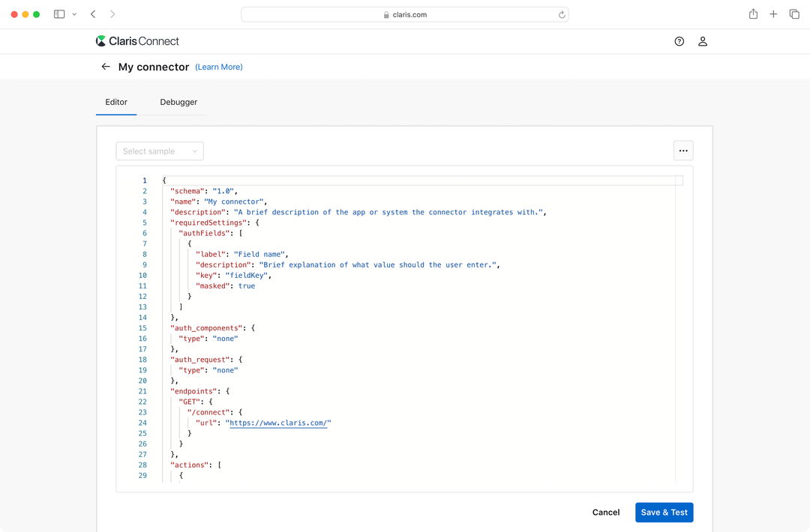Follow the https://www.claris.com/ URL in code

click(x=278, y=423)
